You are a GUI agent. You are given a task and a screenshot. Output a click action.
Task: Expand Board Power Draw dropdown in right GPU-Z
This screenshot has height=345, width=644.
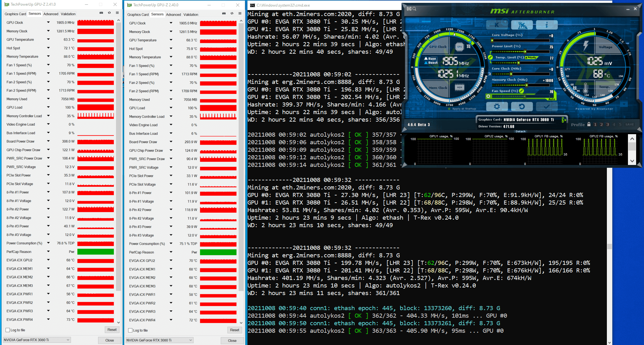pos(171,142)
